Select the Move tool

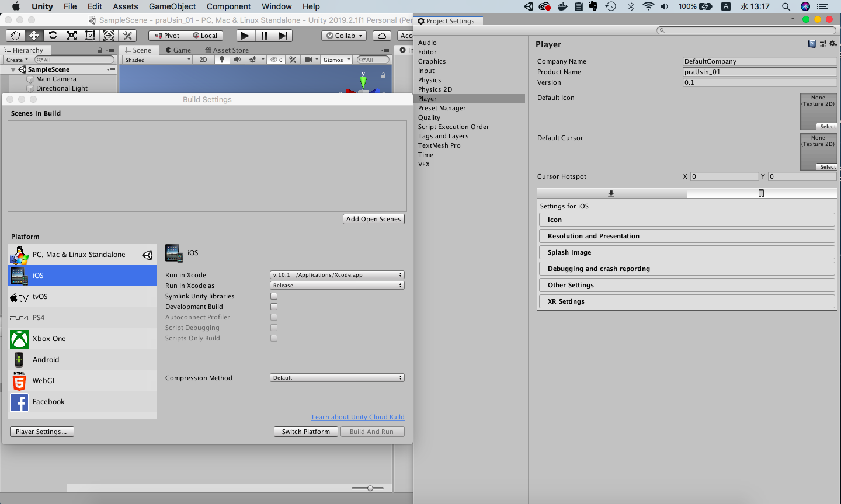[x=34, y=36]
